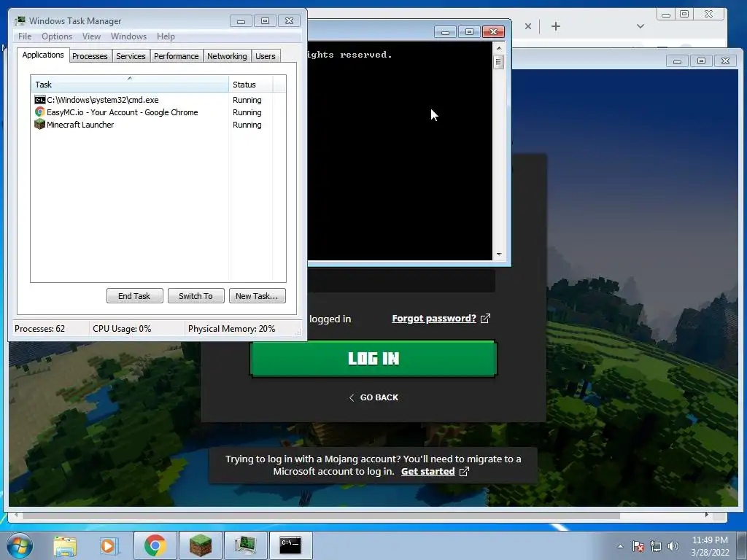Click the Chrome icon in task list

click(39, 112)
